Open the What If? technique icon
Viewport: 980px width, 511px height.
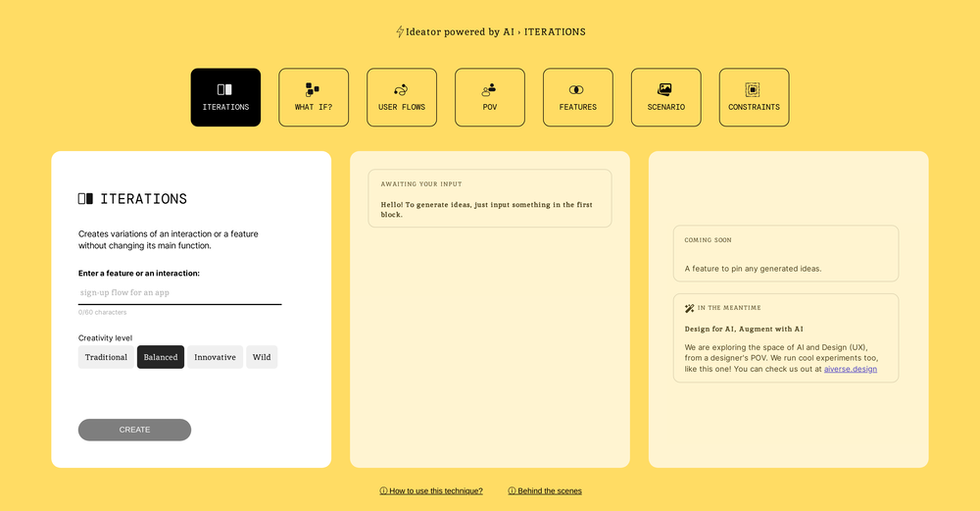pyautogui.click(x=313, y=89)
